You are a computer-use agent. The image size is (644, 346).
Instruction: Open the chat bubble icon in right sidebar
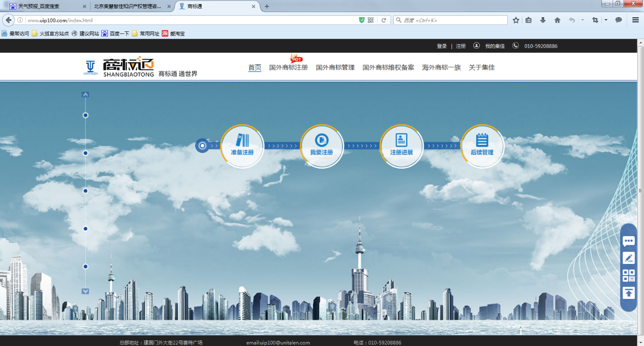click(628, 241)
